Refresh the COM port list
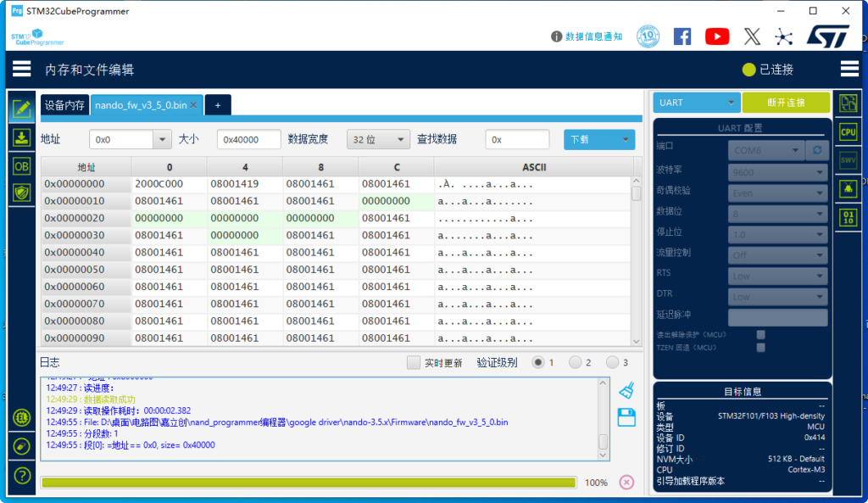Image resolution: width=868 pixels, height=503 pixels. click(817, 150)
